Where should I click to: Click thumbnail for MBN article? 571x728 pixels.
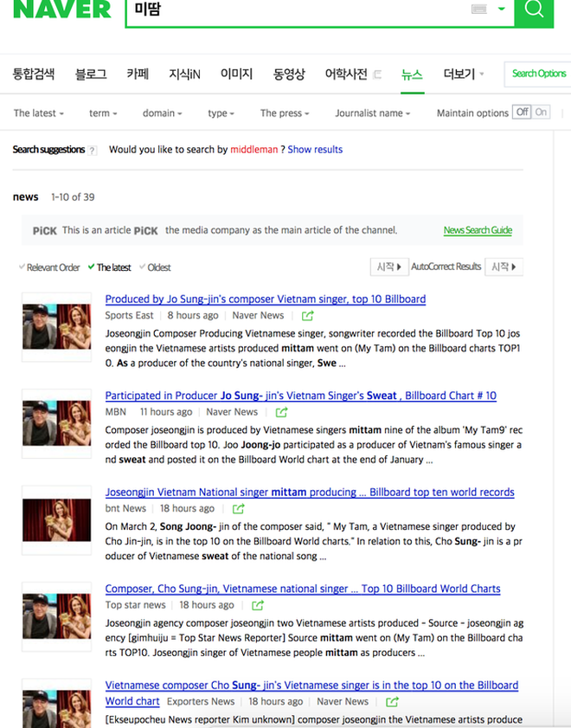56,423
